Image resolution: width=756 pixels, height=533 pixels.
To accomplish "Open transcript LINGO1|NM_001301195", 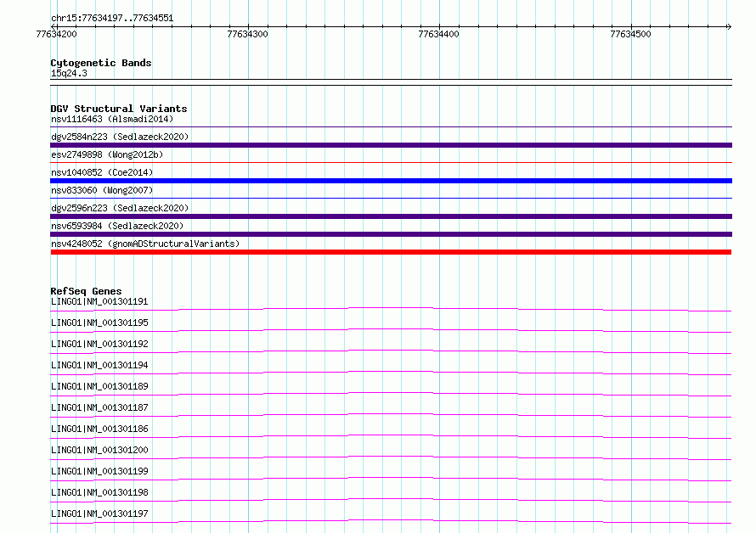I will [99, 323].
